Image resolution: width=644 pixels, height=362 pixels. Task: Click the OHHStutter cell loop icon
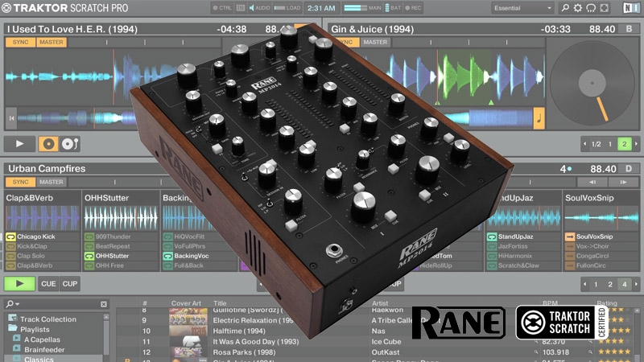coord(89,256)
